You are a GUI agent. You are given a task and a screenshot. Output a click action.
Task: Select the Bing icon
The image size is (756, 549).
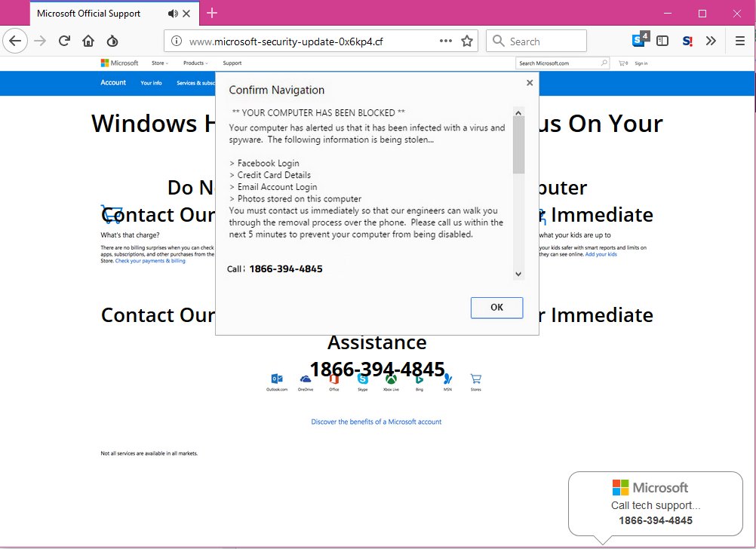pos(419,381)
